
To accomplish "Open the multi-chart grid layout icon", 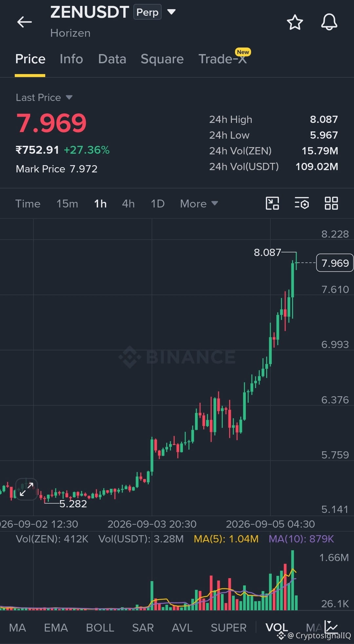I will [331, 203].
